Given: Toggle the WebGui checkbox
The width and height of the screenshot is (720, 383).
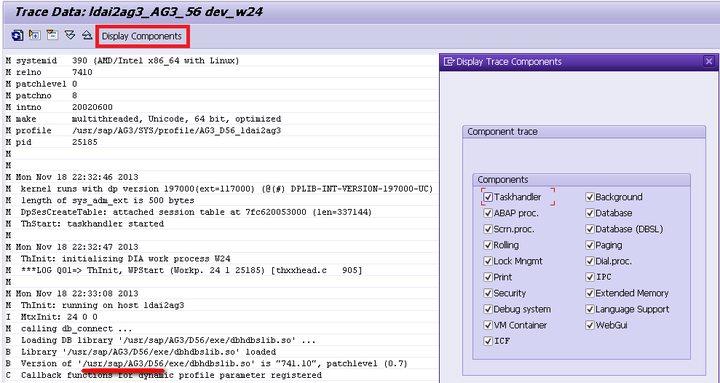Looking at the screenshot, I should click(x=590, y=325).
